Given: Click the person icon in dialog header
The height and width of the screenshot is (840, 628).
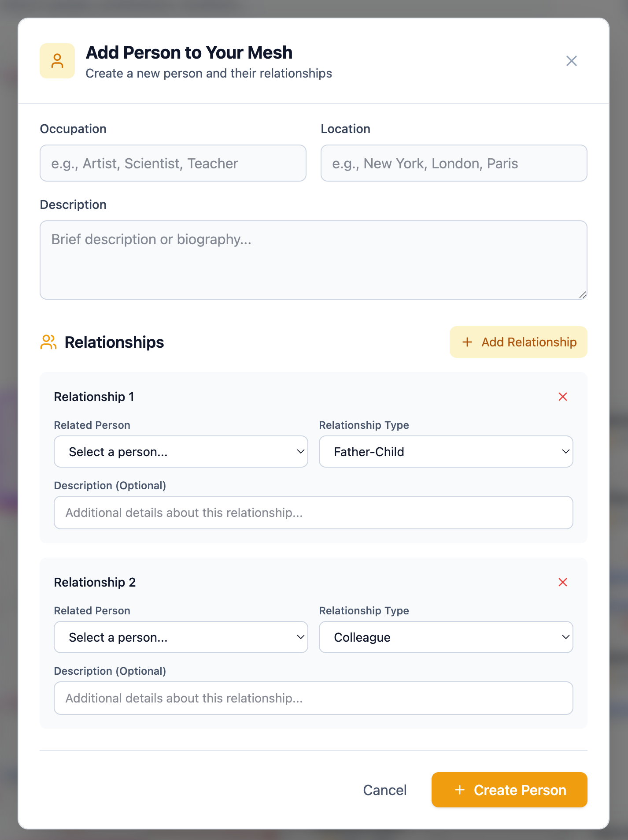Looking at the screenshot, I should coord(57,61).
